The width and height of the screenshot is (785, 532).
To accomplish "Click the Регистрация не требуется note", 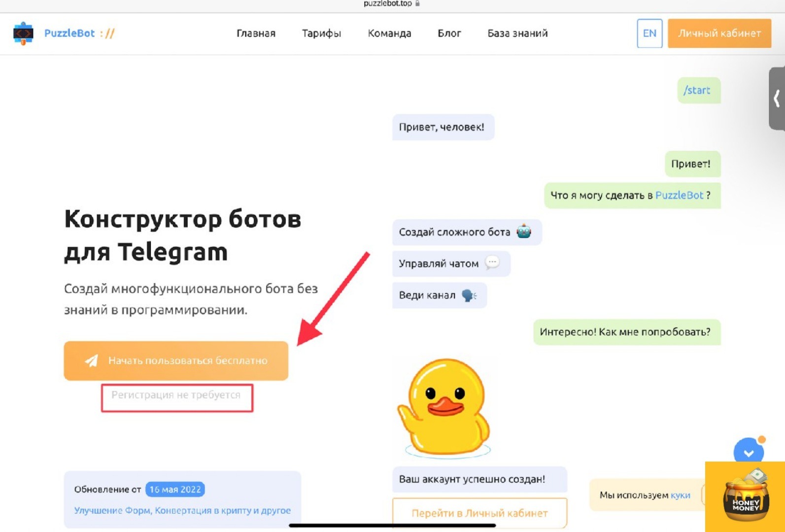I will pyautogui.click(x=176, y=395).
